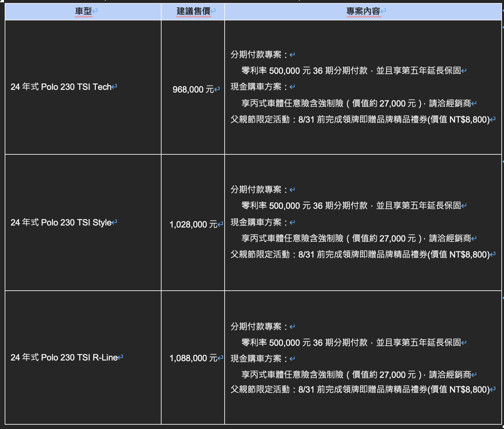Click the 父親節限定活動 line in R-Line row
The height and width of the screenshot is (429, 504).
(360, 390)
